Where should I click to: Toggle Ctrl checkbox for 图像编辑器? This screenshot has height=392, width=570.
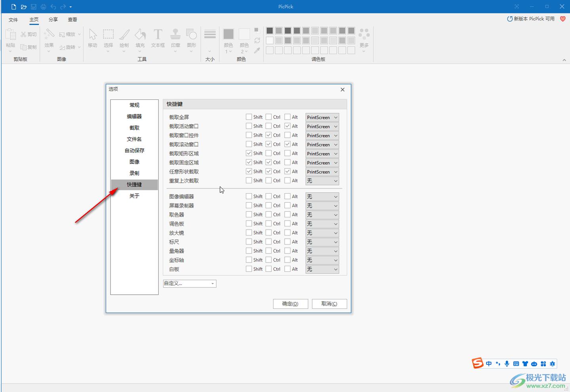pos(268,196)
